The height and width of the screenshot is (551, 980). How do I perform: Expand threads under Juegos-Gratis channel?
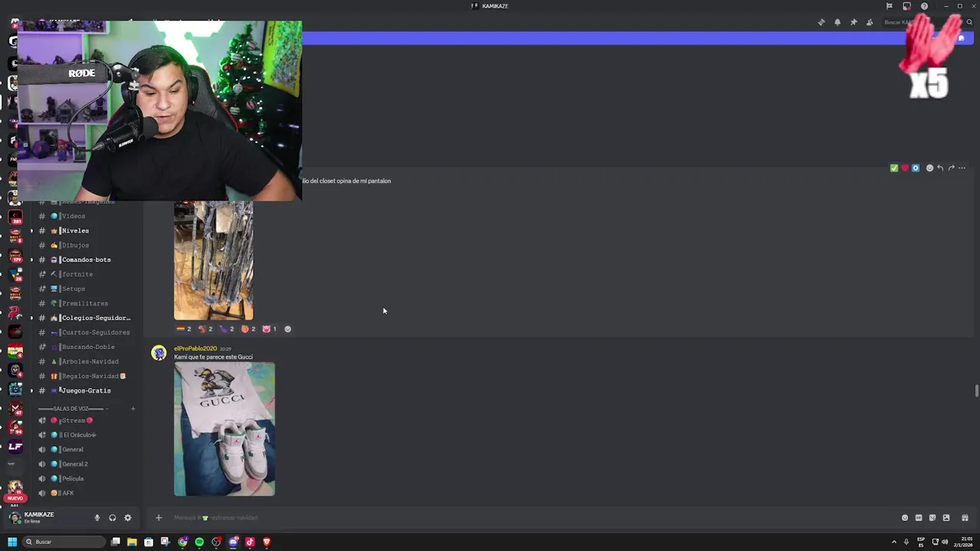(x=31, y=391)
